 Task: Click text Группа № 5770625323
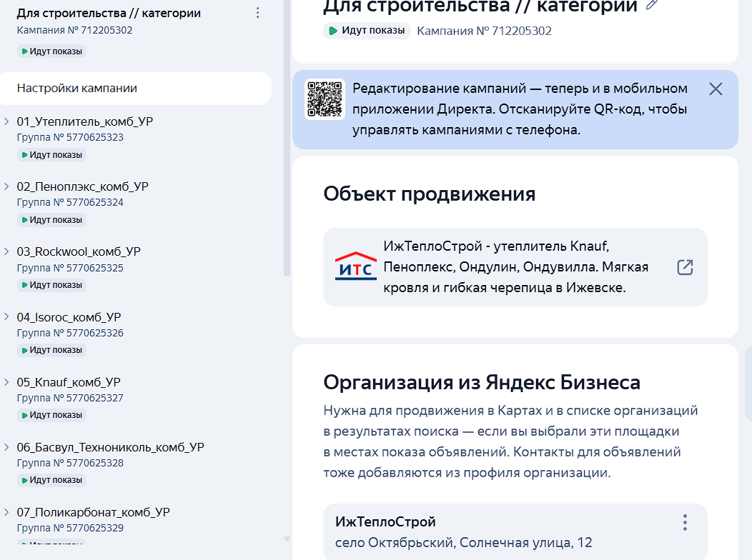70,137
